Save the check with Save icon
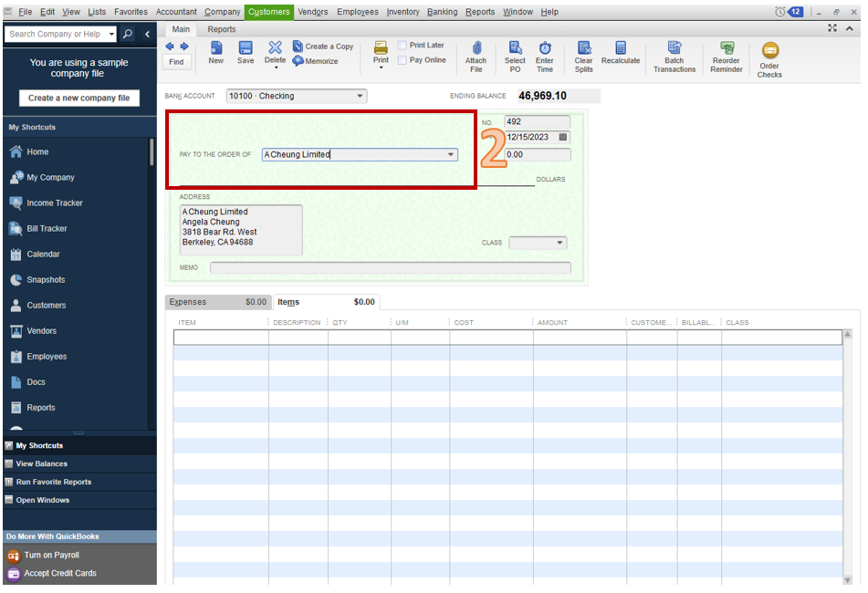868x593 pixels. click(x=246, y=48)
